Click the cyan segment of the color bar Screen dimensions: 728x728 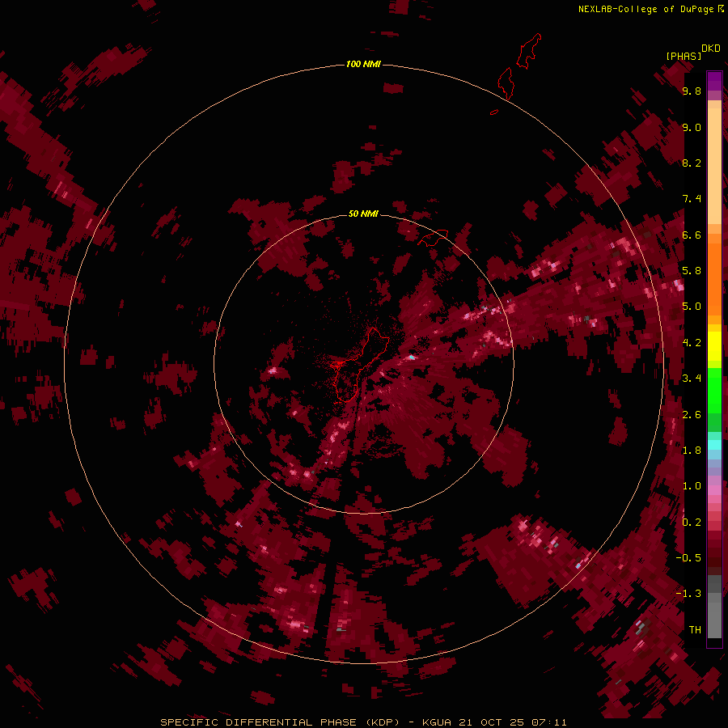point(714,445)
